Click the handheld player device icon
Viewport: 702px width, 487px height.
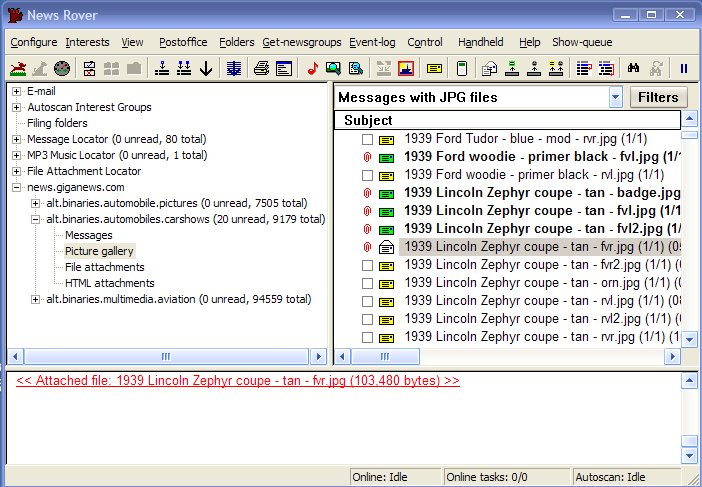[x=462, y=68]
